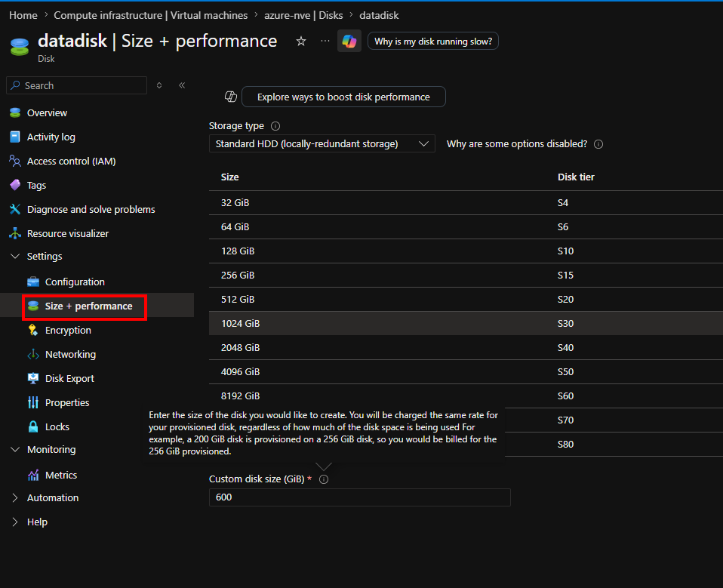Open Tags in the sidebar
This screenshot has width=723, height=588.
click(36, 185)
